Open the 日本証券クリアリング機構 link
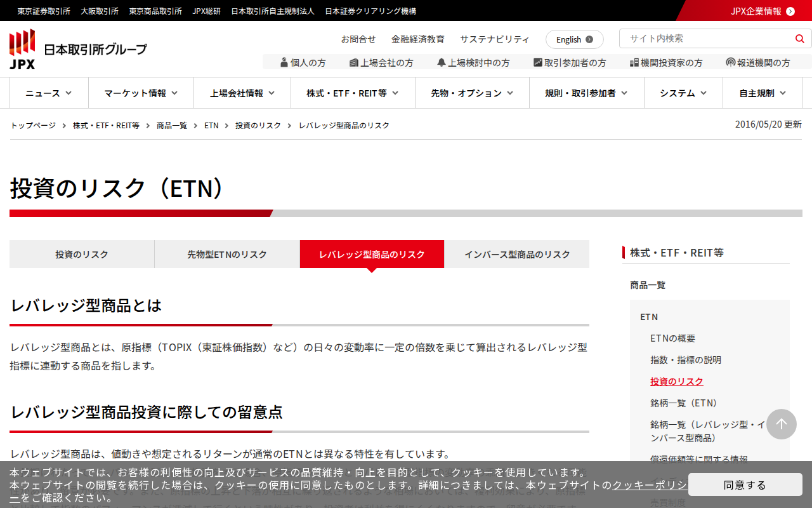Viewport: 812px width, 508px height. [x=370, y=11]
